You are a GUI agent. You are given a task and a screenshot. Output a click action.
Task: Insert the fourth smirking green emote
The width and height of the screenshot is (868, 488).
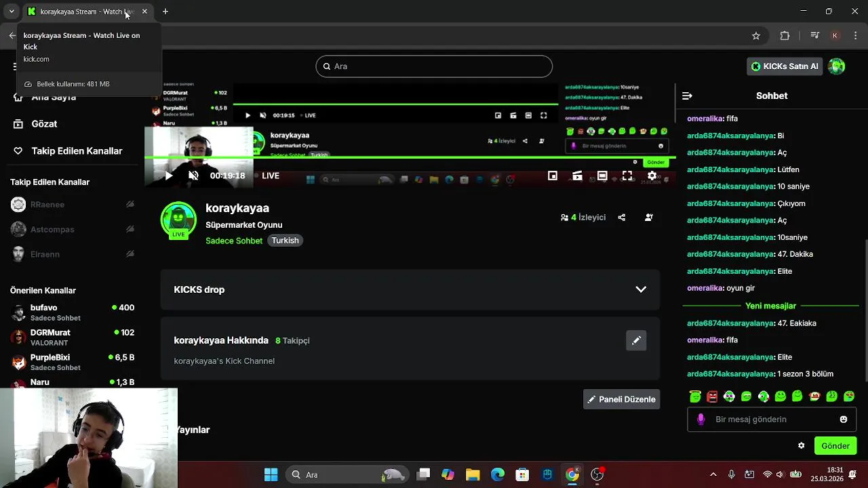747,396
